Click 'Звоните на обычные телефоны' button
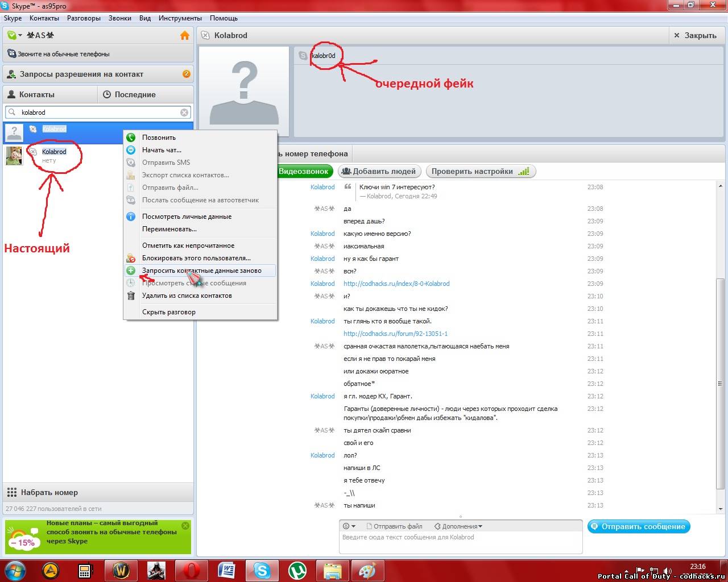Screen dimensions: 728x582 98,54
